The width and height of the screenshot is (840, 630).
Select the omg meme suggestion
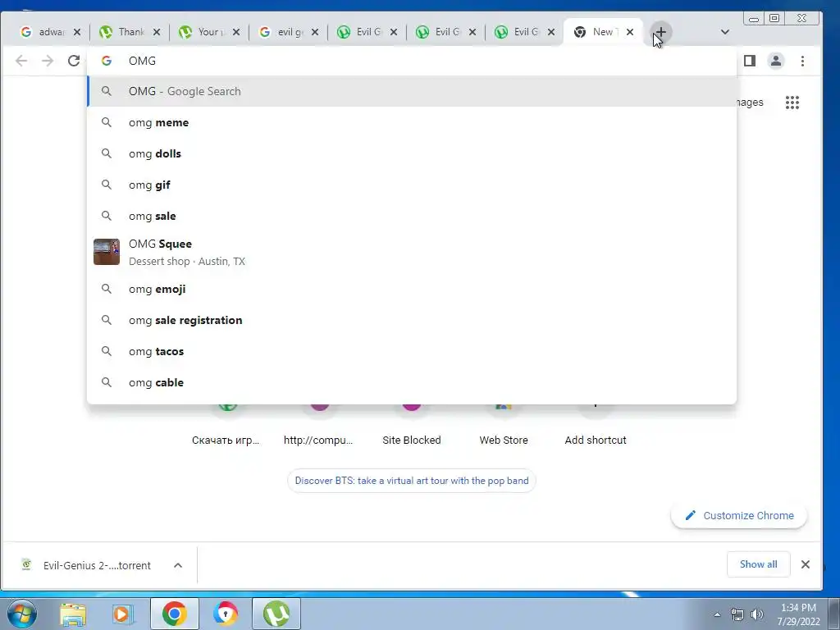412,123
